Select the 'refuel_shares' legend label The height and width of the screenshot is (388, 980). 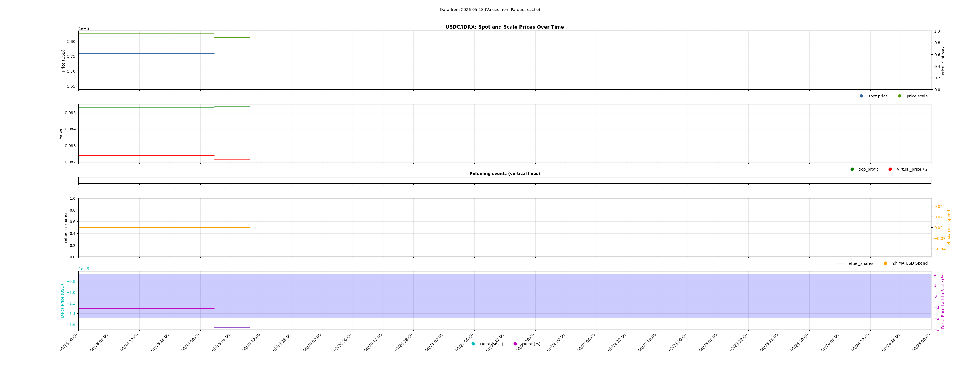click(860, 263)
